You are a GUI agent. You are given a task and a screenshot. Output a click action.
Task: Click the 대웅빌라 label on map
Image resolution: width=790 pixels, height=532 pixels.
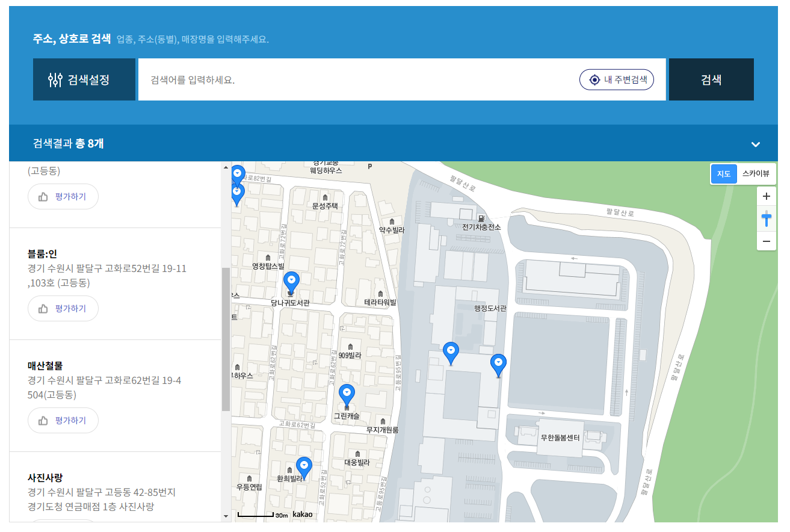(x=357, y=463)
